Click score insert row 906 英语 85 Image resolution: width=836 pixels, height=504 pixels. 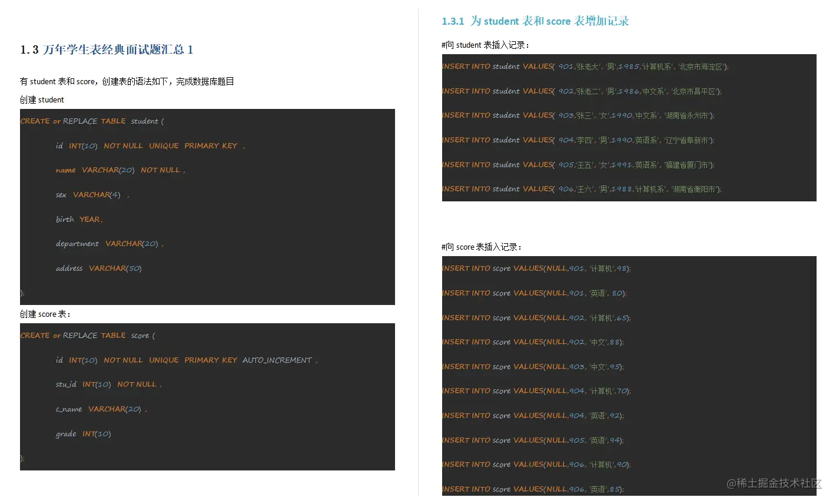[533, 489]
